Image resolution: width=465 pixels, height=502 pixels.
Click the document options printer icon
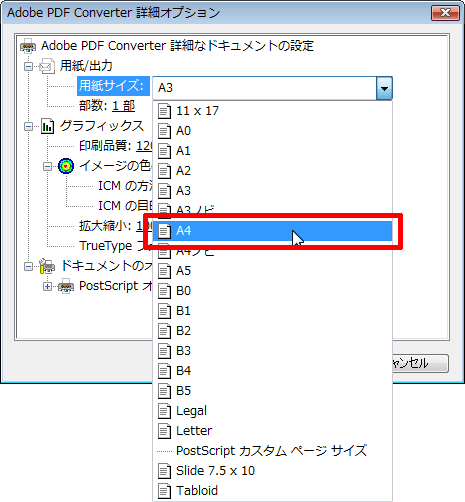pyautogui.click(x=47, y=266)
